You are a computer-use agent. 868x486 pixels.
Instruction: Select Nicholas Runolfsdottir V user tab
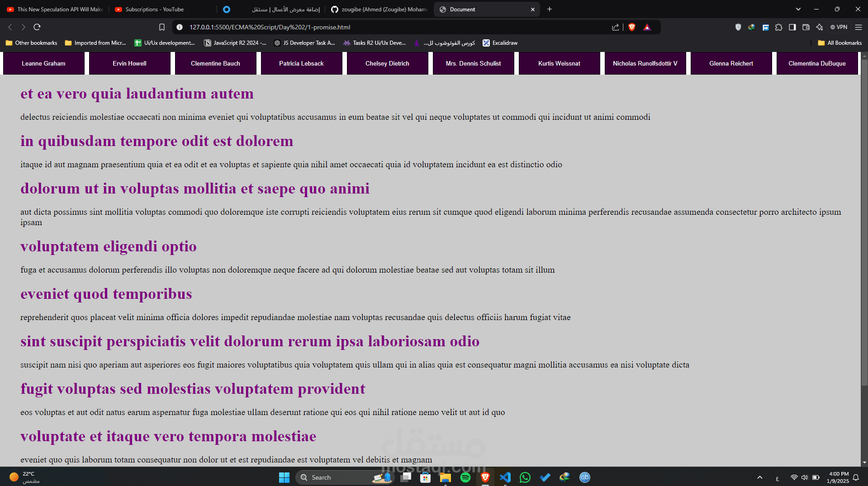click(645, 63)
